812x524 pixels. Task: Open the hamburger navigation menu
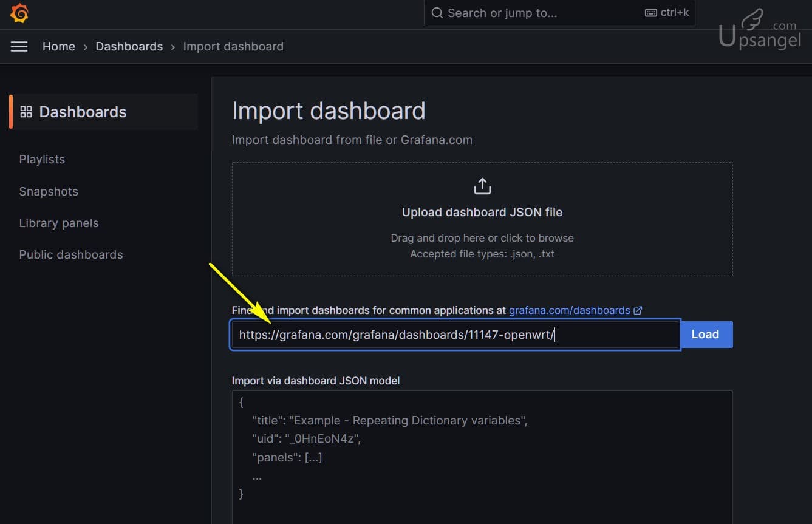point(19,46)
